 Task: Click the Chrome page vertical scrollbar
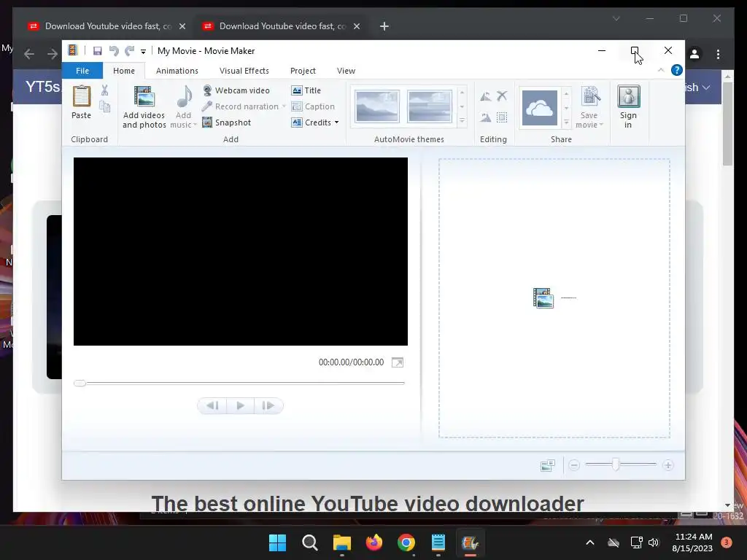coord(727,124)
